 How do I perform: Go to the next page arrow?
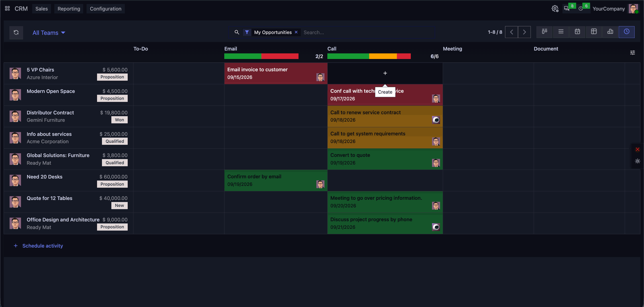click(x=524, y=32)
